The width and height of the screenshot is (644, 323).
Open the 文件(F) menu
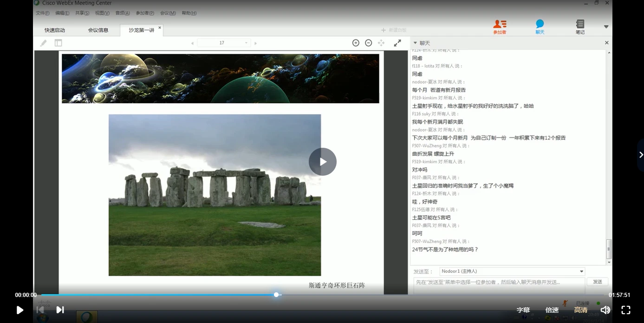pos(43,13)
